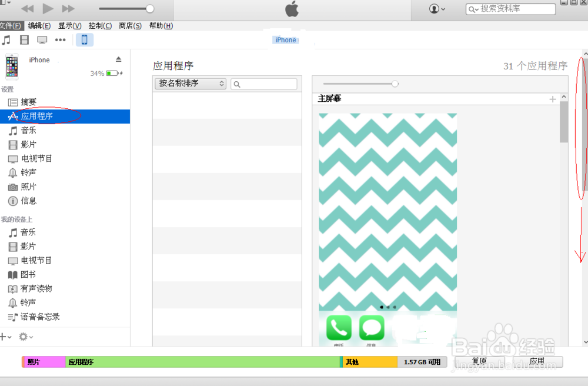Image resolution: width=588 pixels, height=386 pixels.
Task: Select the iPhone tab at top center
Action: [285, 40]
